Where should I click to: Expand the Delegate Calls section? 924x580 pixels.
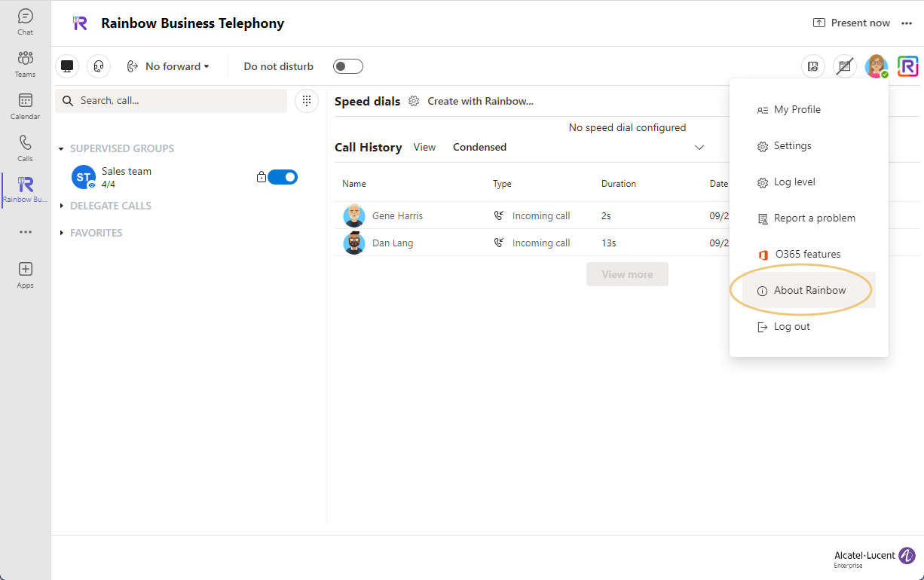[110, 206]
